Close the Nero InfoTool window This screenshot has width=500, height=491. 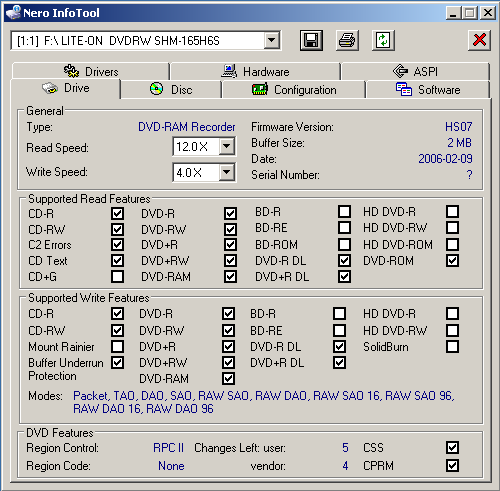tap(487, 13)
